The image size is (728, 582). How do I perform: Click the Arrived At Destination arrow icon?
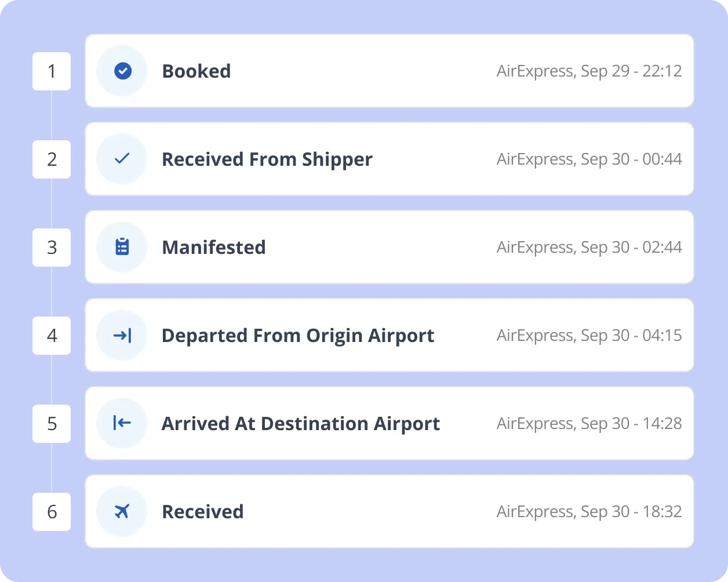122,423
